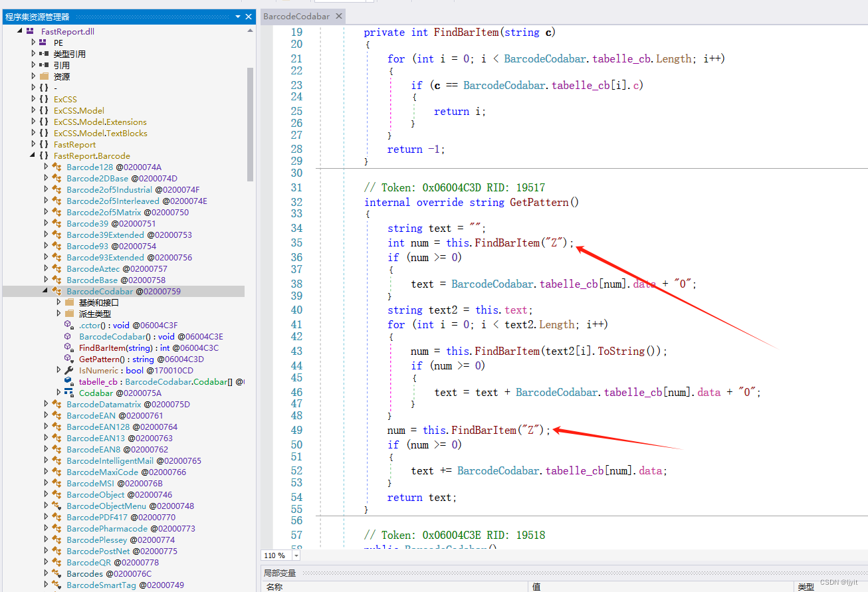
Task: Click the Codabar struct icon
Action: (x=69, y=393)
